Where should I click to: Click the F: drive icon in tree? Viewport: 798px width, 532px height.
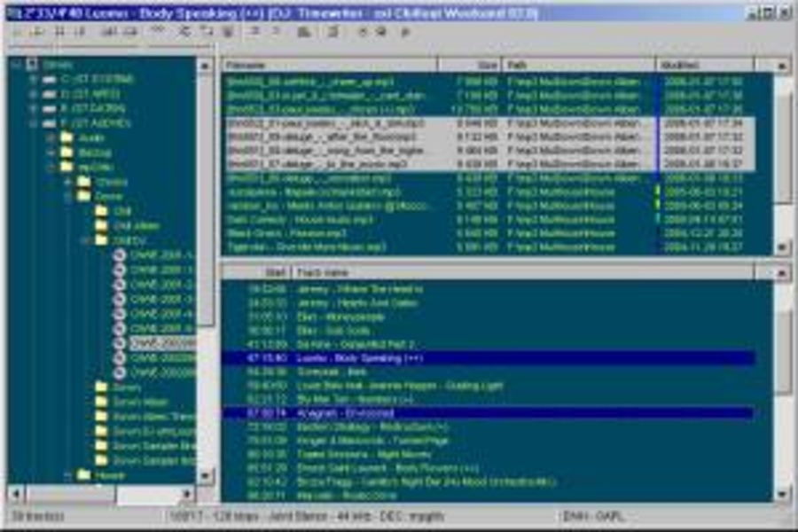[50, 123]
